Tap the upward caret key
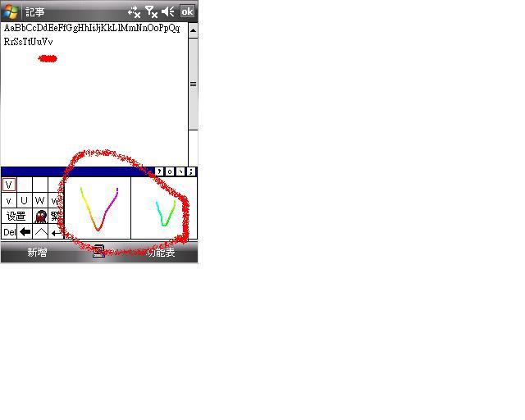This screenshot has width=525, height=420. coord(41,232)
